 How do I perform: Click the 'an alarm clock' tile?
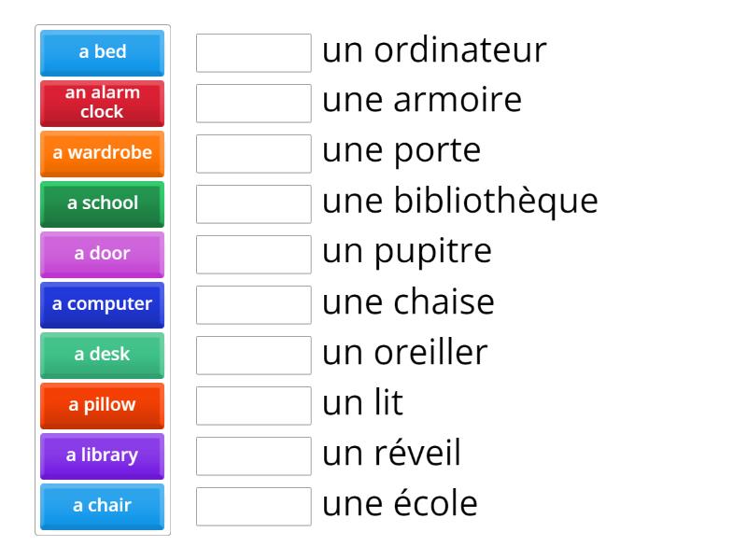coord(101,104)
